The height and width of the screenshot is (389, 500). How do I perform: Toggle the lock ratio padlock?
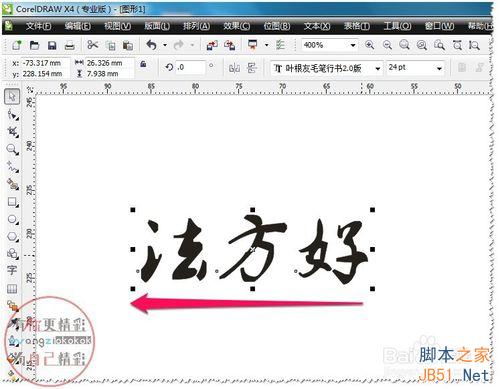(143, 64)
